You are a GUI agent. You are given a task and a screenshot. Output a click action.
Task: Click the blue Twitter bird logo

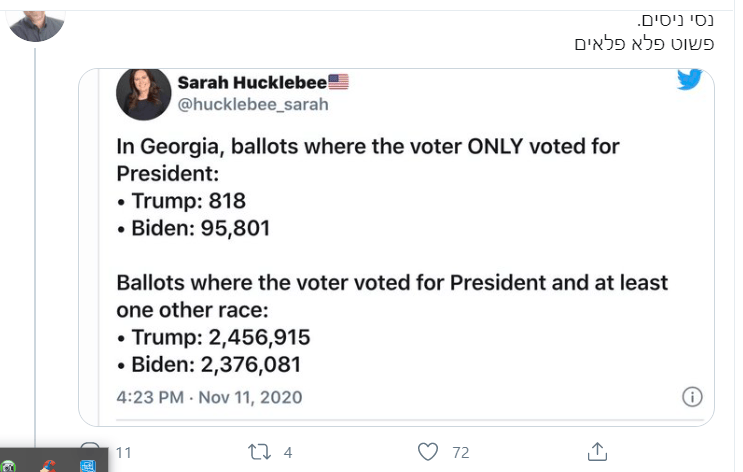(x=689, y=79)
